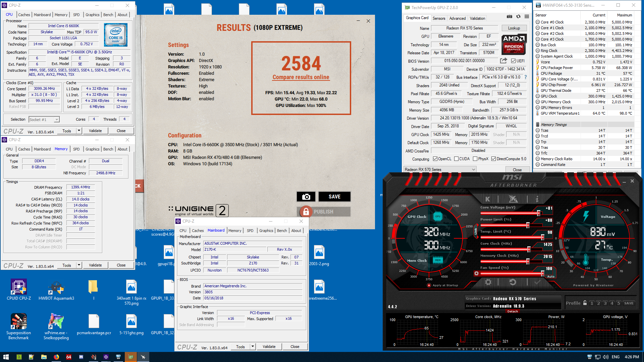Screen dimensions: 644x362
Task: Open Afterburner Kombustor K icon
Action: click(x=488, y=199)
